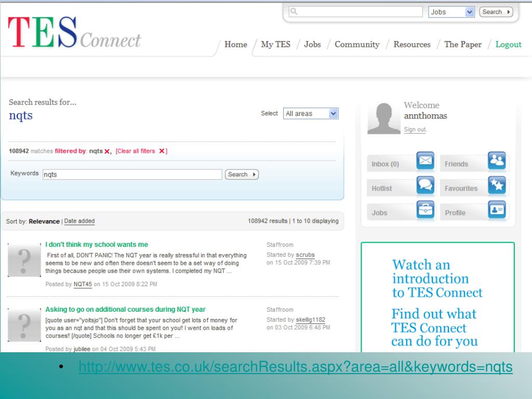Open the 'Asking to go on additional courses' thumbnail

click(x=24, y=325)
